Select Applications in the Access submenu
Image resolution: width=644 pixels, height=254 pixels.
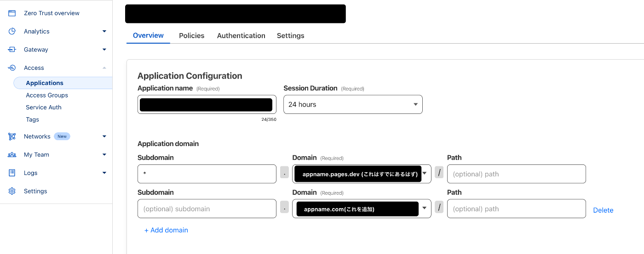(x=63, y=83)
